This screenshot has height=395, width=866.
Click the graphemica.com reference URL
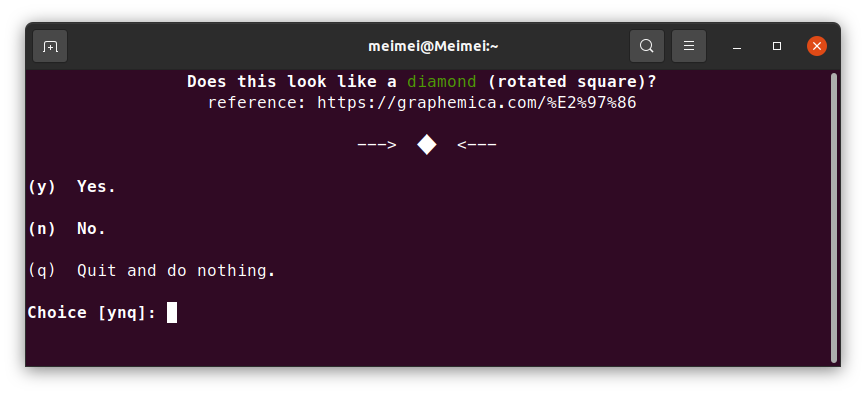pyautogui.click(x=477, y=103)
